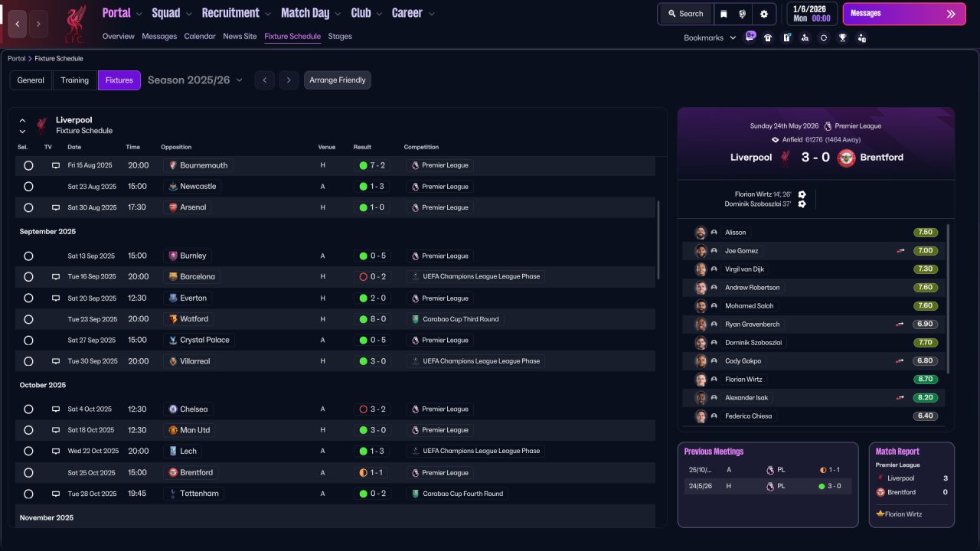Click the Newcastle club badge

(x=172, y=186)
